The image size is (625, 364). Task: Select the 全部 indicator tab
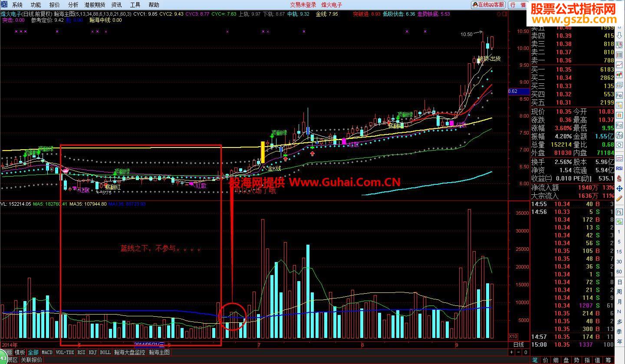click(x=33, y=352)
